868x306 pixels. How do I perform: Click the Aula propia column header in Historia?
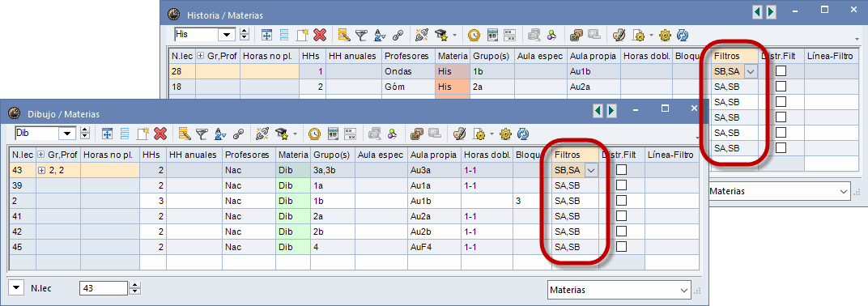coord(593,57)
